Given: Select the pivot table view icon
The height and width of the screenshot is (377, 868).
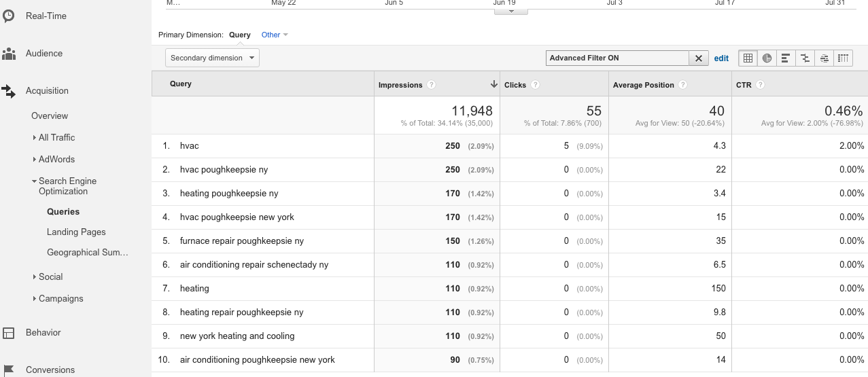Looking at the screenshot, I should pyautogui.click(x=843, y=58).
